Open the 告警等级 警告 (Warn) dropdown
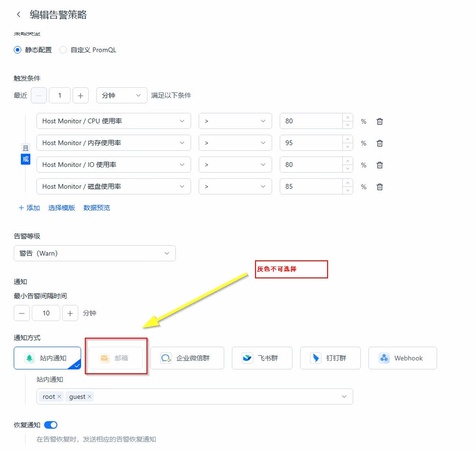This screenshot has width=476, height=451. click(95, 253)
